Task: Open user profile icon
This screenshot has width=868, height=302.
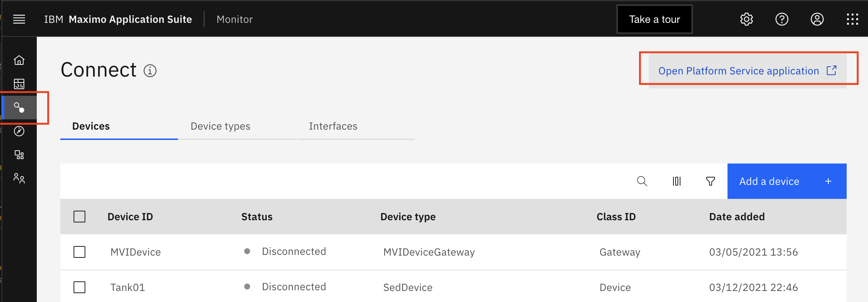Action: point(817,19)
